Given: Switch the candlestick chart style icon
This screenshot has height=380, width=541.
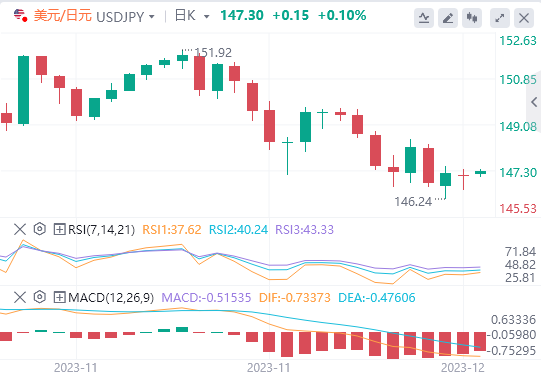Looking at the screenshot, I should [x=472, y=18].
